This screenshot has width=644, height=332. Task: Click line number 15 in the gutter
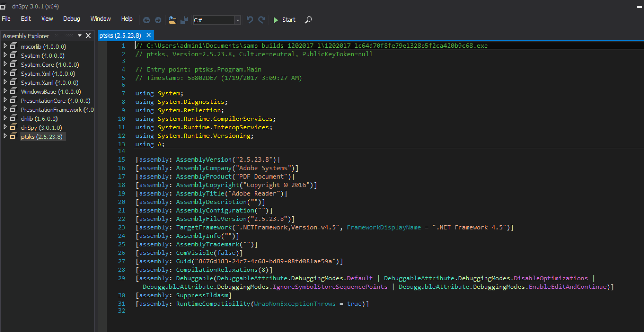(x=121, y=160)
